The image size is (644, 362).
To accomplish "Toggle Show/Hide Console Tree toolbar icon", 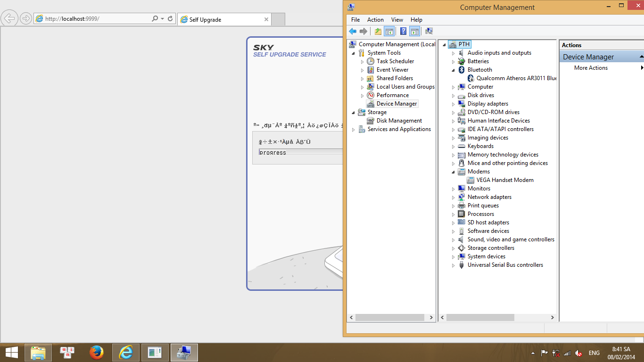I will pyautogui.click(x=389, y=31).
